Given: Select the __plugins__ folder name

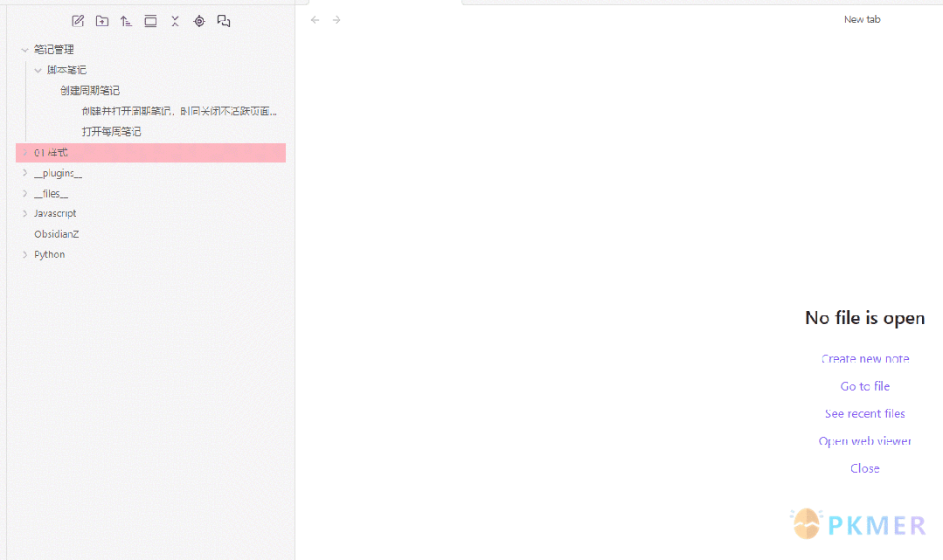Looking at the screenshot, I should 58,173.
